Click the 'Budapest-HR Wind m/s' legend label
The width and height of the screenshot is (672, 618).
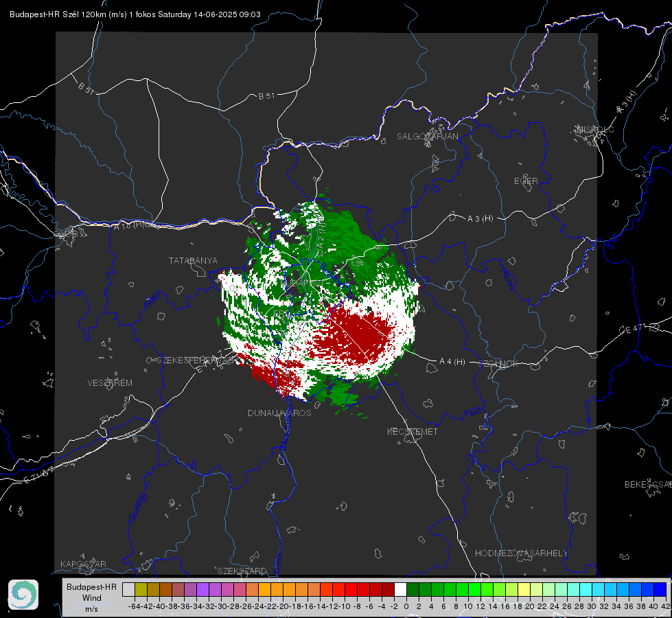91,598
